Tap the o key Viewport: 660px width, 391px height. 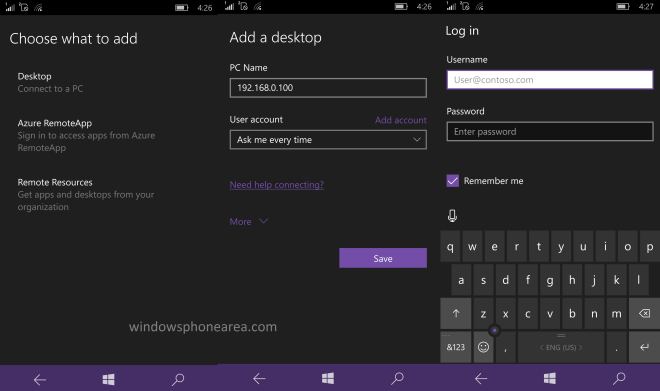[628, 247]
